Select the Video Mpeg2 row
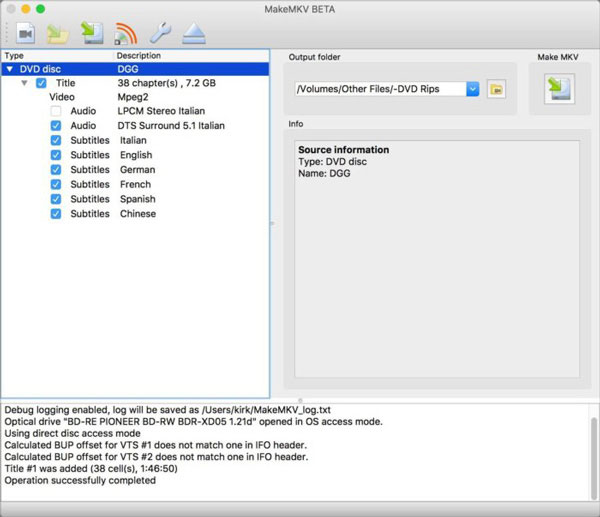This screenshot has height=517, width=600. coord(135,97)
